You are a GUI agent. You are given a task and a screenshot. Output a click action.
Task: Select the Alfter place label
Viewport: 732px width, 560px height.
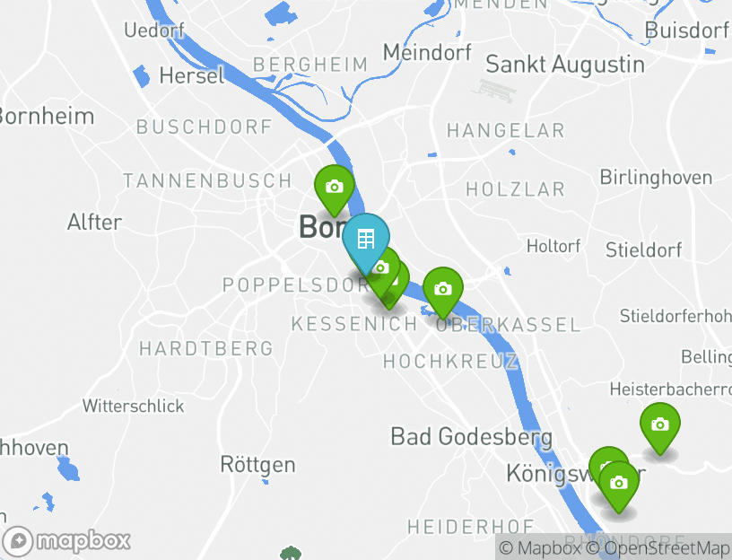coord(95,222)
